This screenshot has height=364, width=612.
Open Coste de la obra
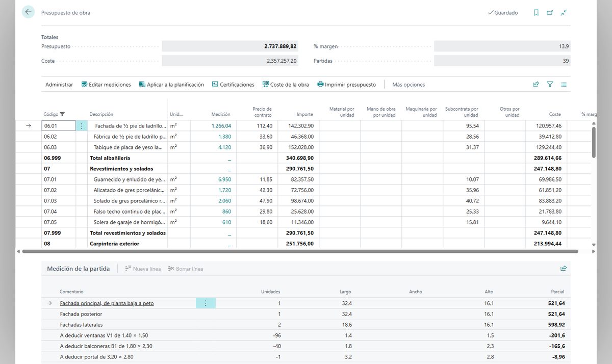click(x=286, y=85)
